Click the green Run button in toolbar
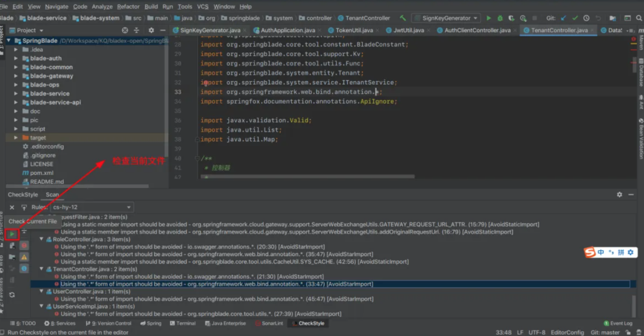This screenshot has height=336, width=644. tap(488, 18)
